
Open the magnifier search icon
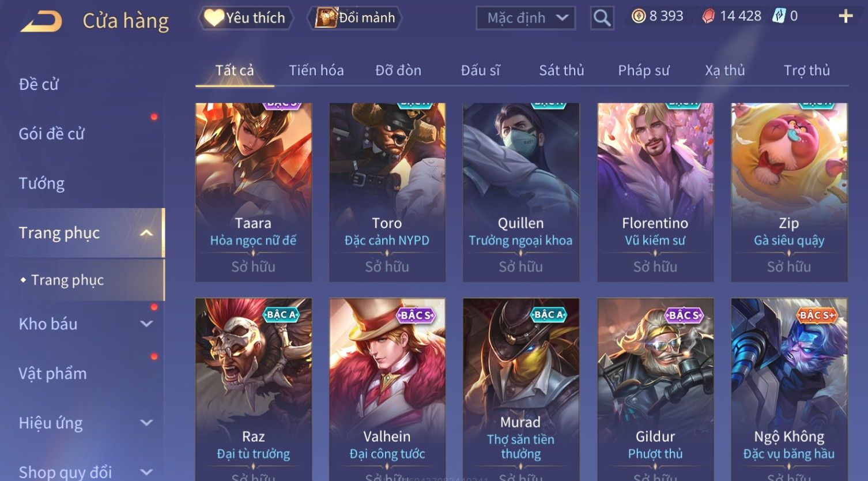(602, 18)
